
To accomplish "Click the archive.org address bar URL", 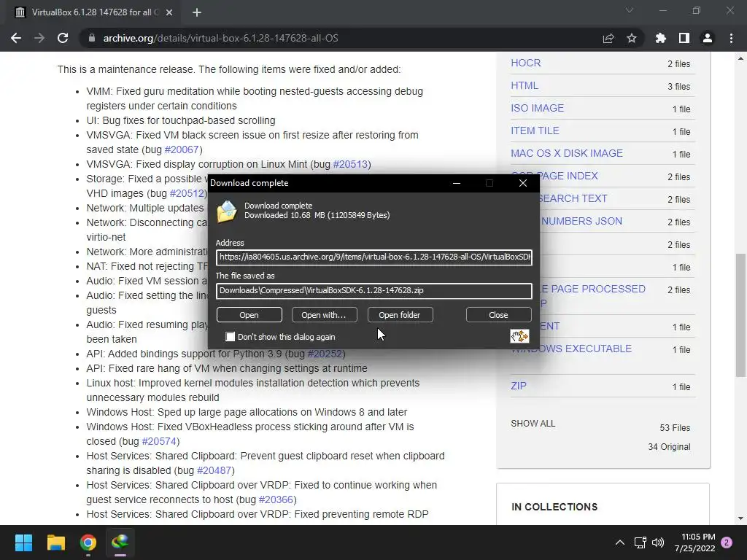I will [x=220, y=38].
